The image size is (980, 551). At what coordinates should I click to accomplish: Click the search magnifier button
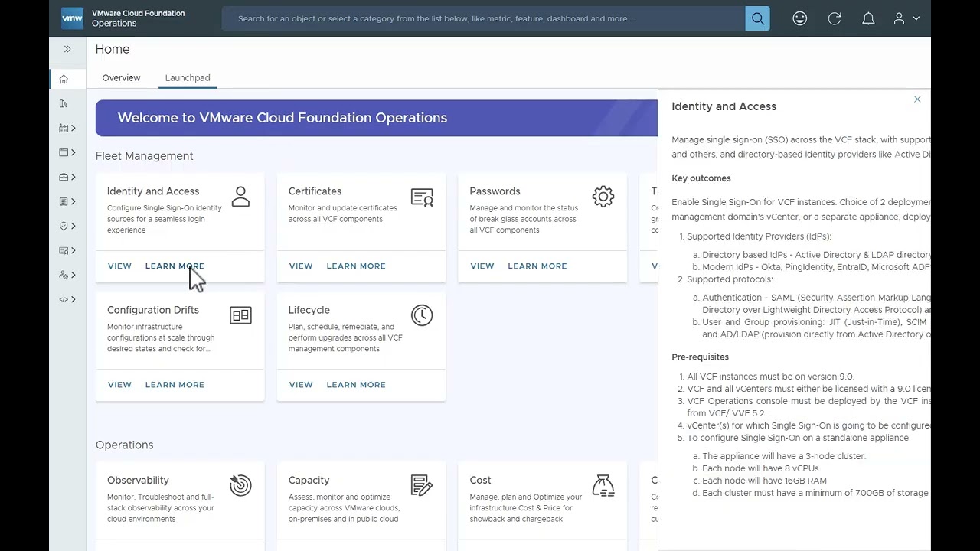tap(757, 18)
